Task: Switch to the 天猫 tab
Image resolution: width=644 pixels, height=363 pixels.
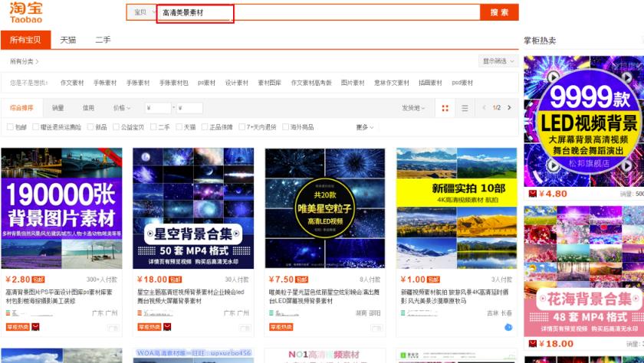Action: click(x=68, y=40)
